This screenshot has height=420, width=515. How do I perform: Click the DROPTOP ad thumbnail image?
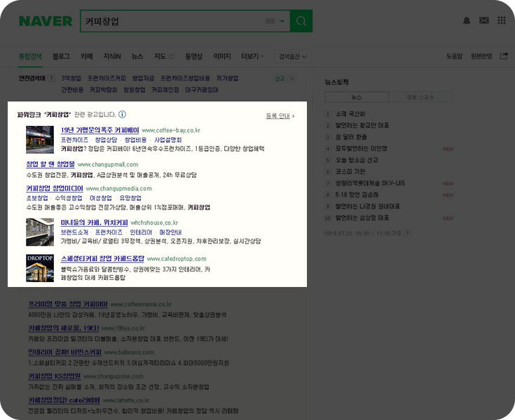[40, 268]
